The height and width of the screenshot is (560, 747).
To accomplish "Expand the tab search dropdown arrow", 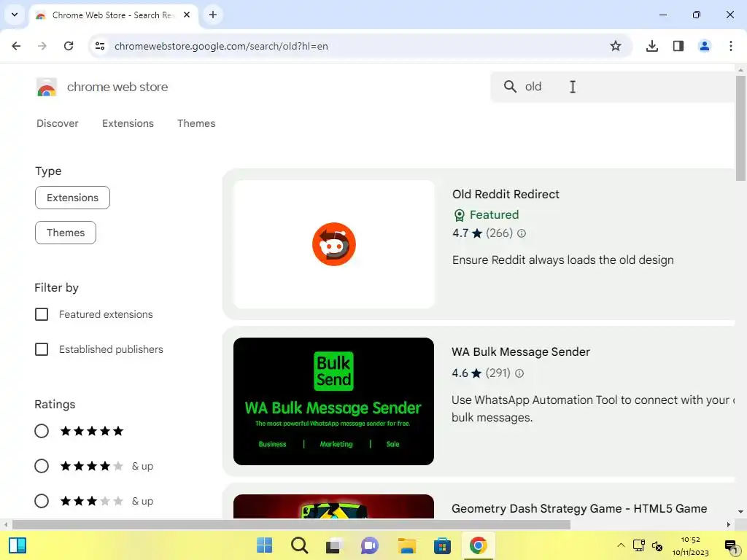I will (x=15, y=15).
